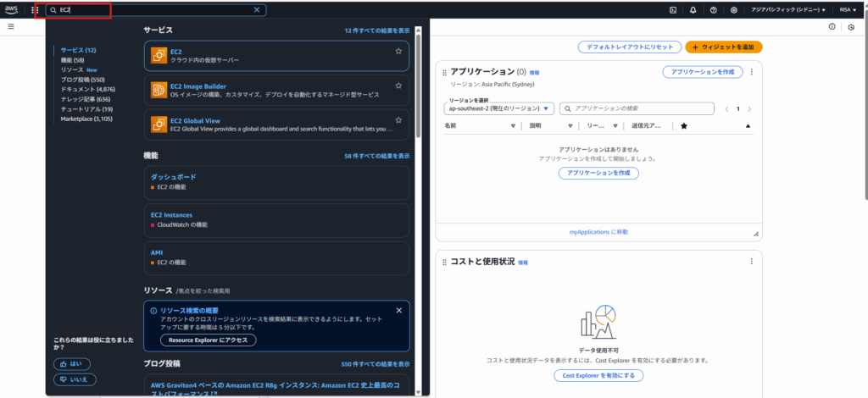Show all 550 blog post results

376,364
